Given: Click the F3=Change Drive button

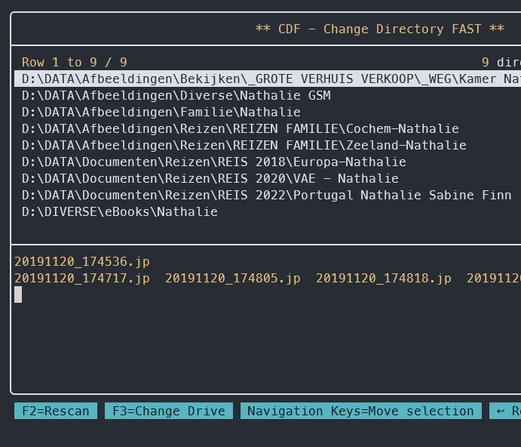Looking at the screenshot, I should coord(169,411).
